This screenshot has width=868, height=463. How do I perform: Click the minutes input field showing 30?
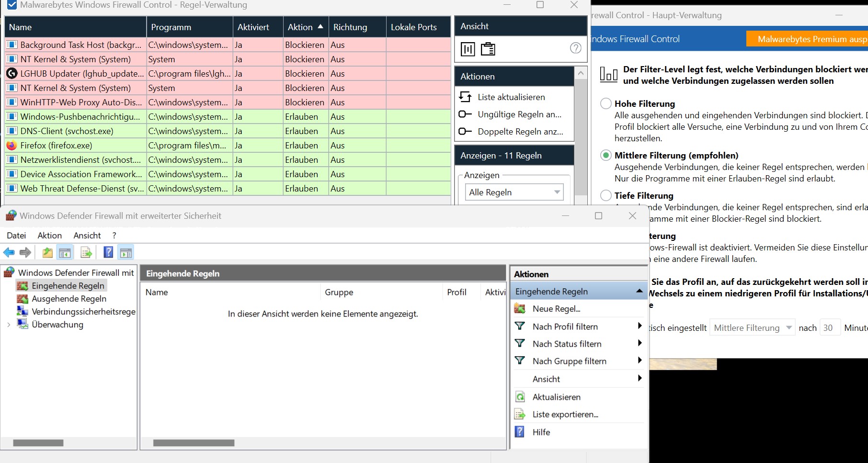(830, 328)
